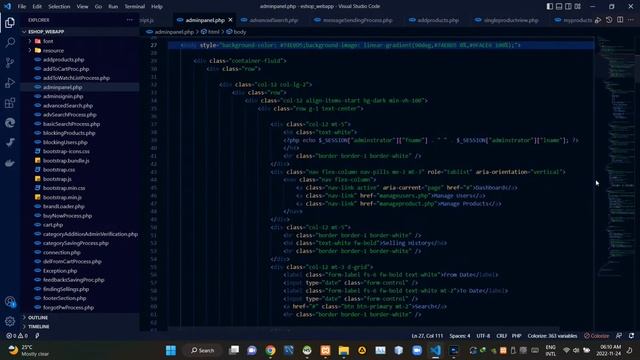Open Explorer views ellipsis menu
The width and height of the screenshot is (640, 360).
point(129,20)
